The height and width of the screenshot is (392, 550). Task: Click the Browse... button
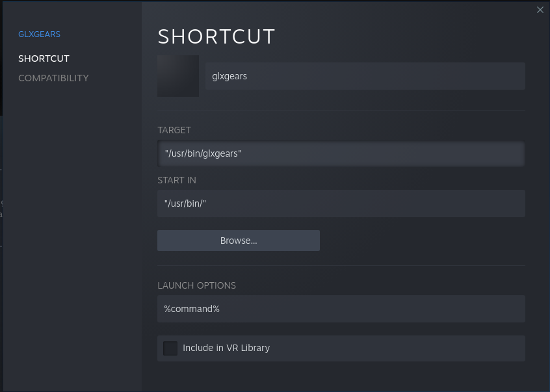pos(239,241)
